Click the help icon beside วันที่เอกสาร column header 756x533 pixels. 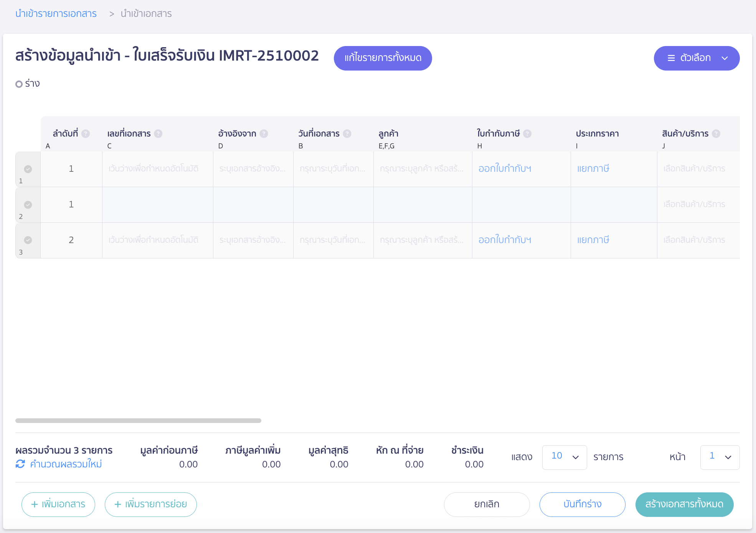click(348, 133)
